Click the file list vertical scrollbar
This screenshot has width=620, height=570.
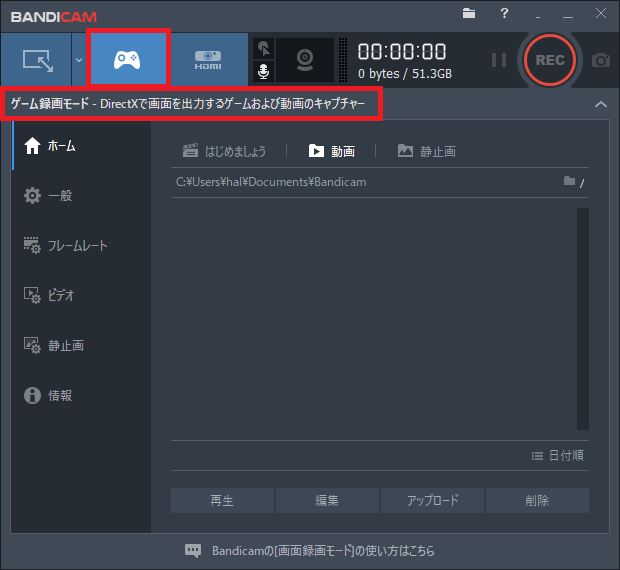tap(582, 319)
